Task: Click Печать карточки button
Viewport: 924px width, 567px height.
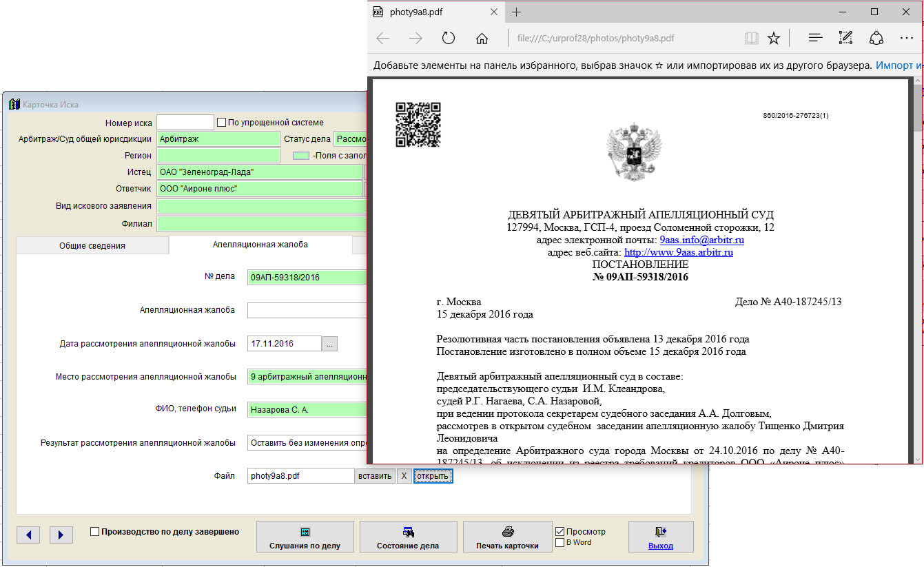Action: [508, 537]
